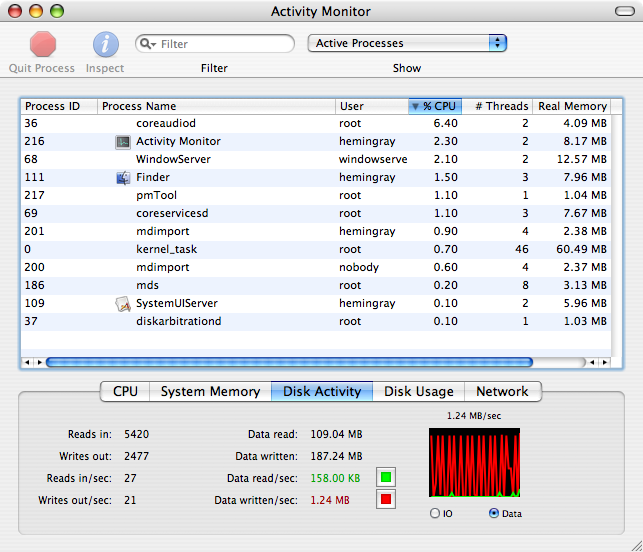
Task: Click the window resize grip corner
Action: 637,546
